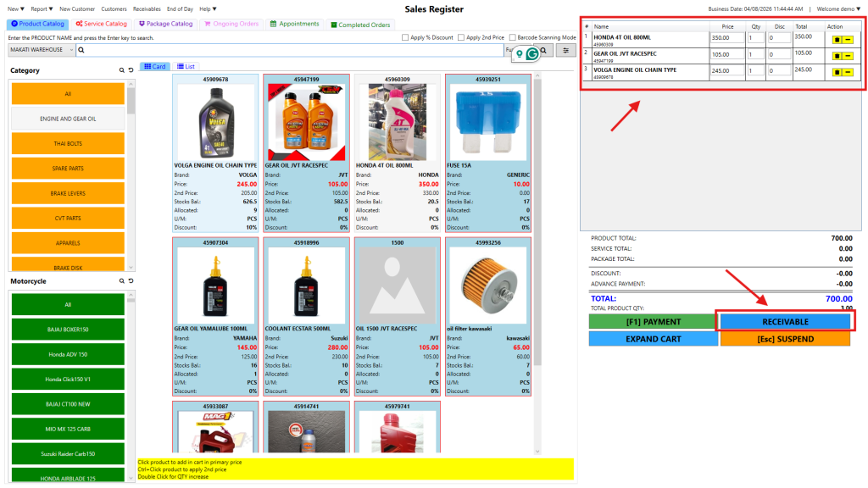Open the filter settings sliders icon
868x488 pixels.
pyautogui.click(x=565, y=51)
